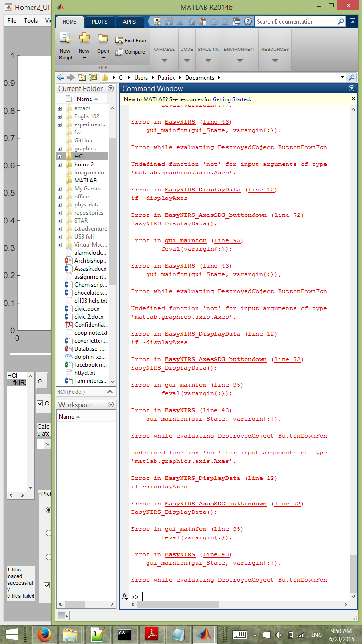
Task: Toggle the bottom checkbox in Plot panel
Action: (x=47, y=585)
